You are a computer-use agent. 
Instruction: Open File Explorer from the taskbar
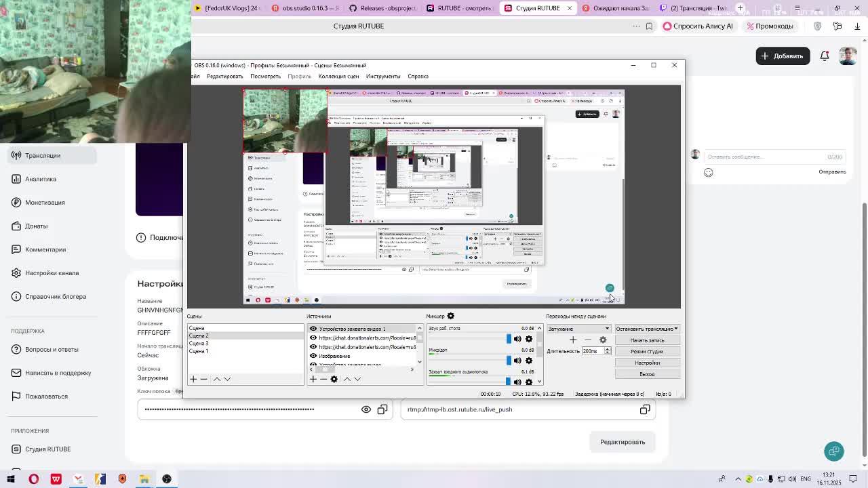[x=144, y=479]
